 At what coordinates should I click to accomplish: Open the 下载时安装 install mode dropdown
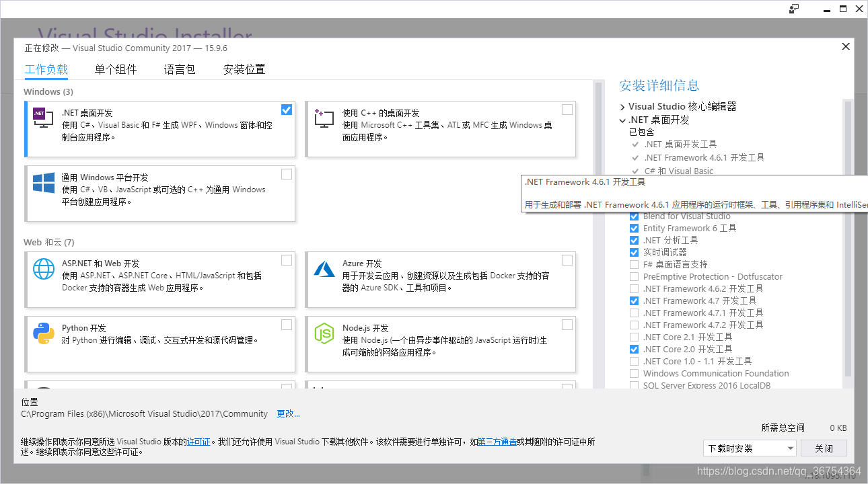[750, 448]
